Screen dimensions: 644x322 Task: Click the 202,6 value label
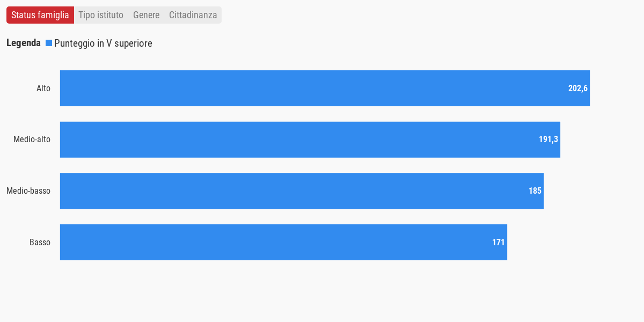point(578,88)
